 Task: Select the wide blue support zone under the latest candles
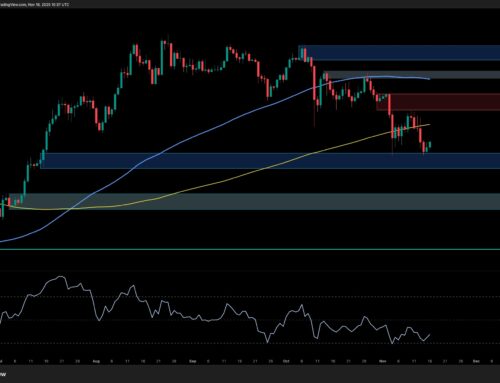click(270, 161)
